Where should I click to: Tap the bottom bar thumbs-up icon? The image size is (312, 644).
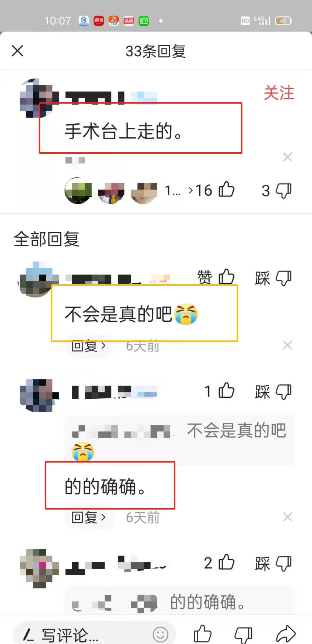pos(203,634)
